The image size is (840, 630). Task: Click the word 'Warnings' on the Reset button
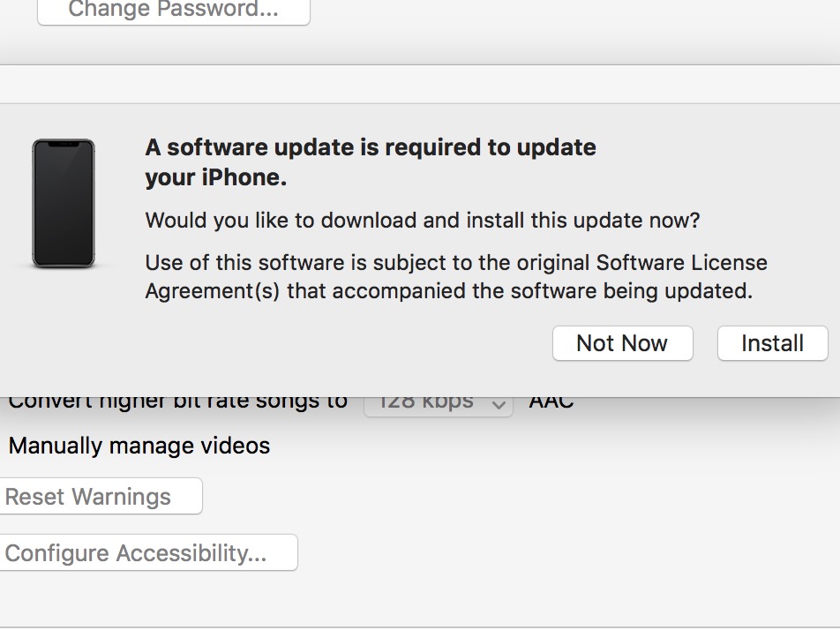click(121, 497)
